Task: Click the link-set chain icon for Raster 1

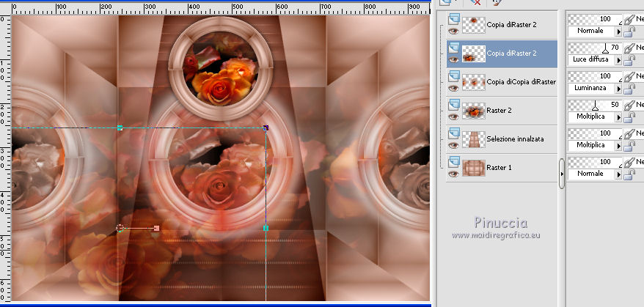Action: [629, 163]
